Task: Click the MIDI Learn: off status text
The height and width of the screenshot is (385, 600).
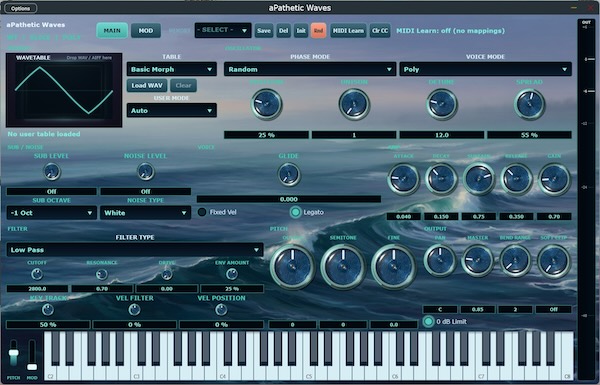Action: [450, 31]
